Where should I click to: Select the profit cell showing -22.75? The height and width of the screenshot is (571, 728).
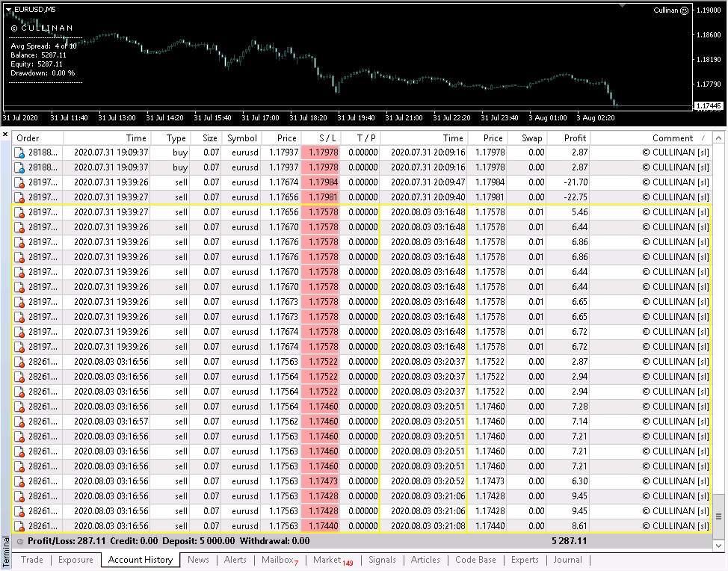pos(569,197)
